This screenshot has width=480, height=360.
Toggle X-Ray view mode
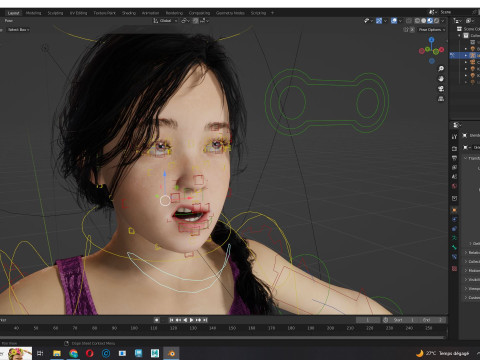409,21
